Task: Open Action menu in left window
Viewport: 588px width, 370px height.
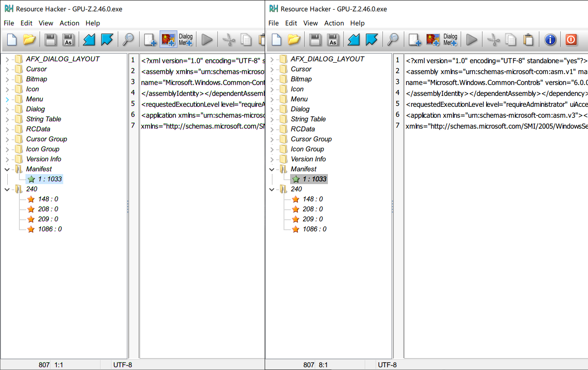Action: click(70, 23)
